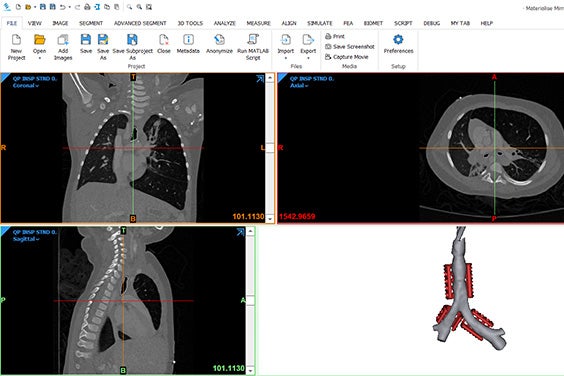Click the Open folder ribbon icon

pyautogui.click(x=40, y=39)
